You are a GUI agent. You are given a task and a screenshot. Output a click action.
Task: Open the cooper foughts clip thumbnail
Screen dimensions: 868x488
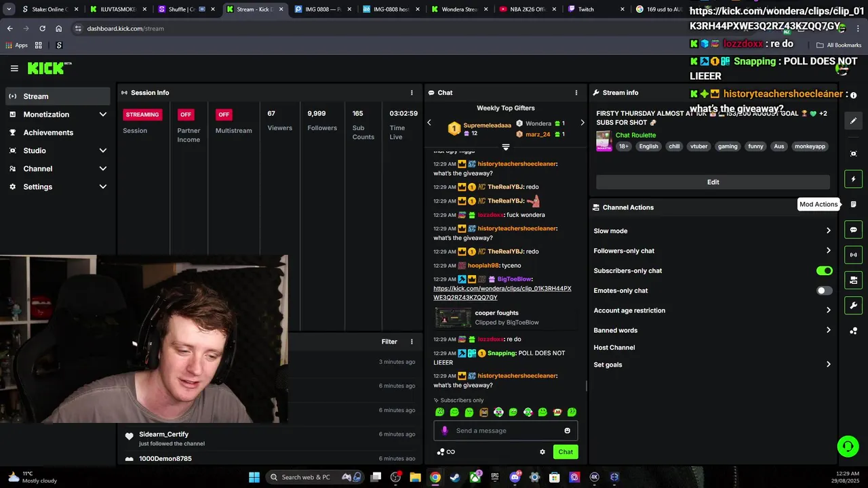pyautogui.click(x=452, y=317)
